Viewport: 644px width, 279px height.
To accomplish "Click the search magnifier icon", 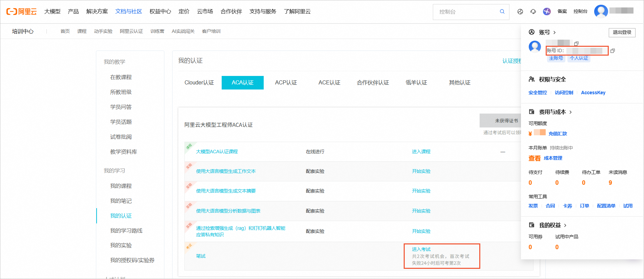I will [502, 12].
